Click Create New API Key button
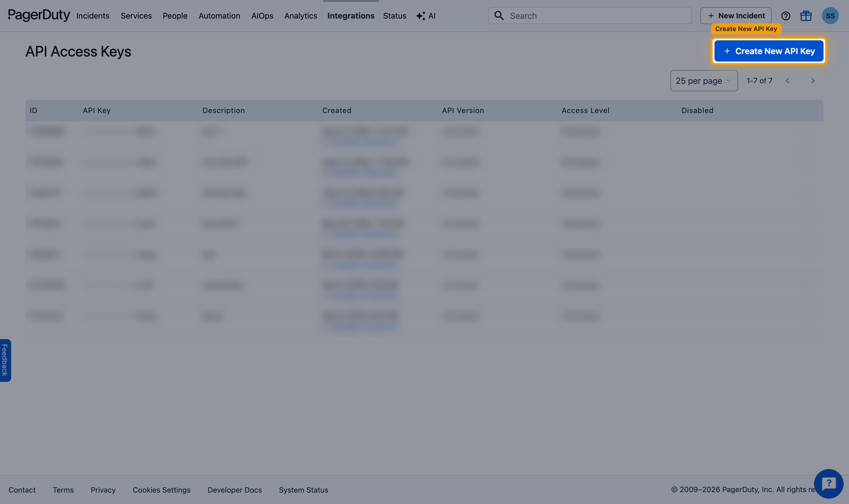Screen dimensions: 849x504 tap(769, 51)
